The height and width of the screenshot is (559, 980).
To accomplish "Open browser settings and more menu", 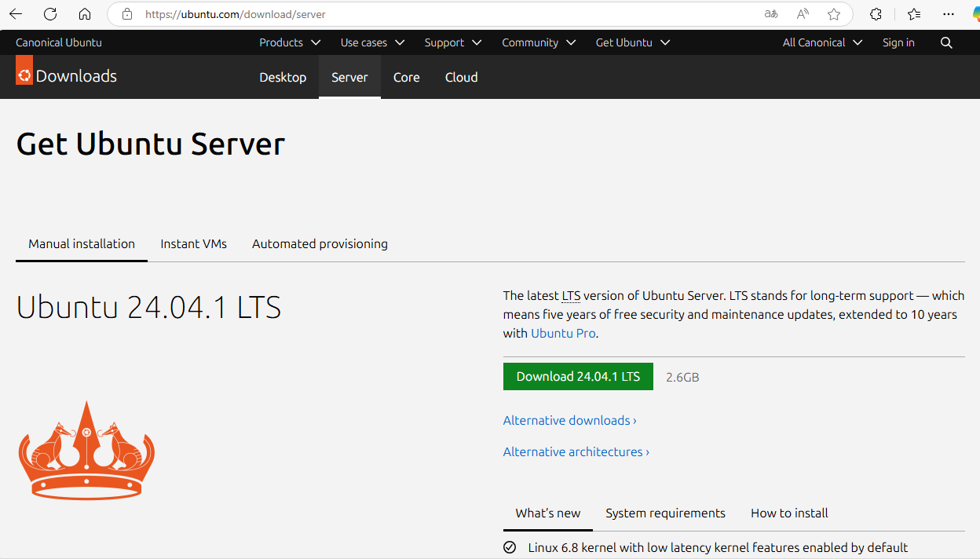I will (949, 14).
